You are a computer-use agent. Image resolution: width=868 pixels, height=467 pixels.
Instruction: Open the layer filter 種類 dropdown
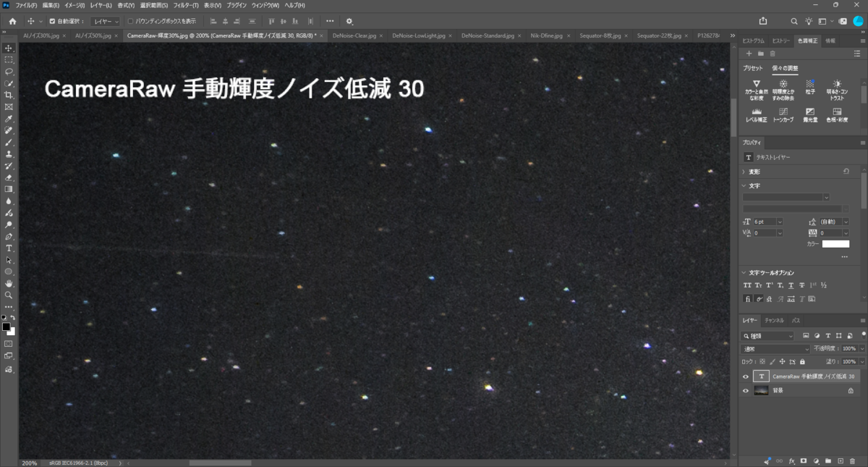tap(768, 336)
